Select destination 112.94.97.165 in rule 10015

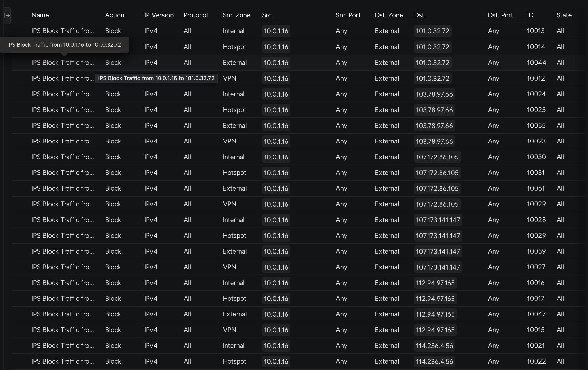(x=435, y=330)
